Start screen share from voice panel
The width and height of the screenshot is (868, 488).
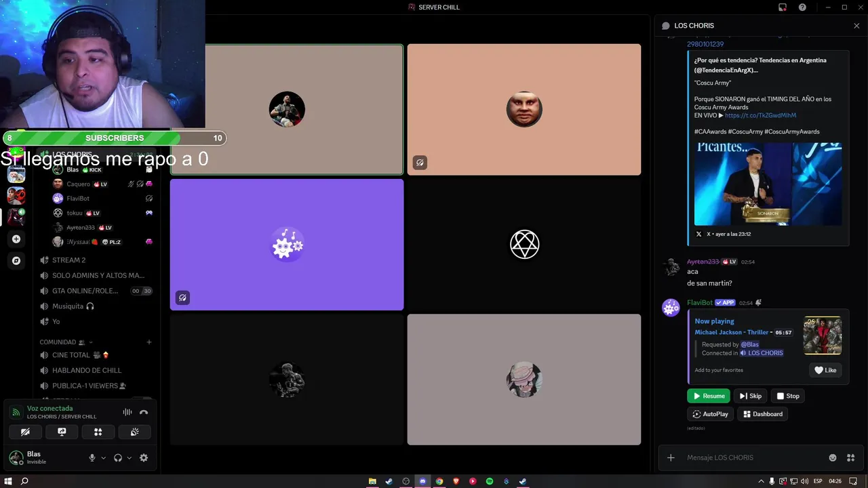point(62,432)
